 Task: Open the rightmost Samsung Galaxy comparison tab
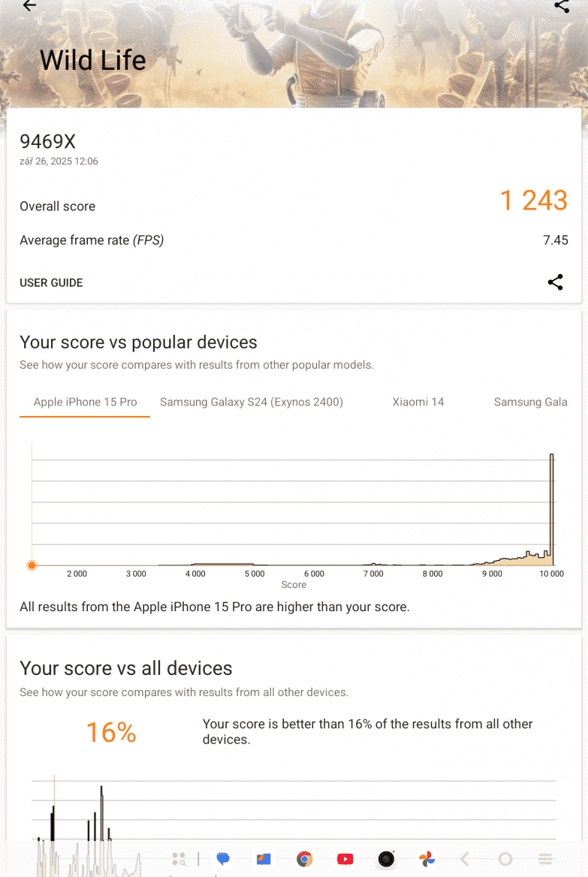[531, 402]
